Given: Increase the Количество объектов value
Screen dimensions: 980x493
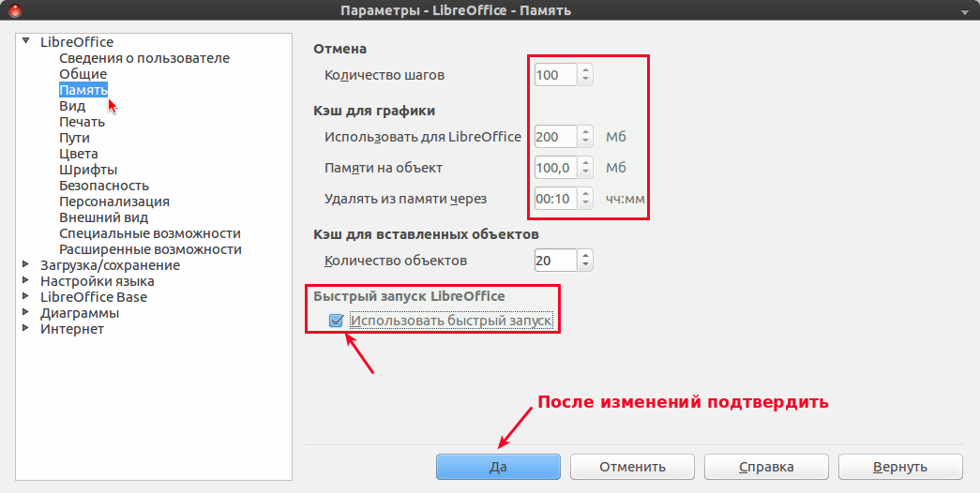Looking at the screenshot, I should [585, 255].
